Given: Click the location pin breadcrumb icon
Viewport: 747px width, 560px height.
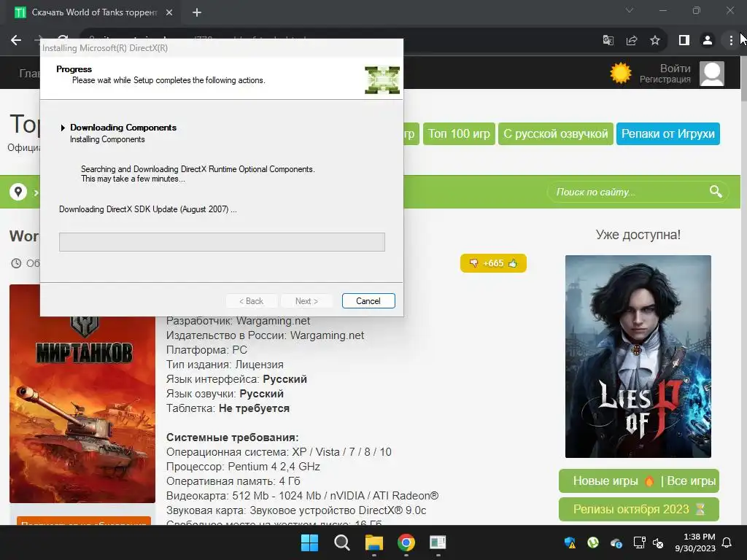Looking at the screenshot, I should click(x=18, y=192).
